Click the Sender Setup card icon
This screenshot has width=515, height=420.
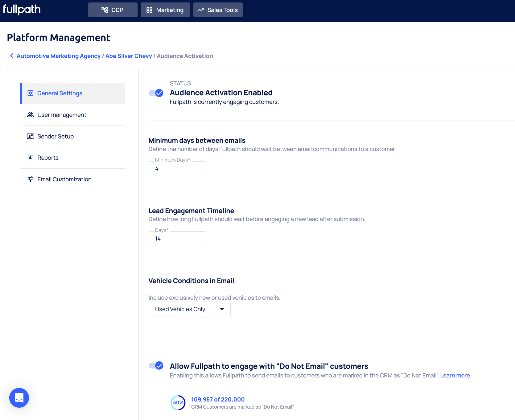[x=31, y=136]
